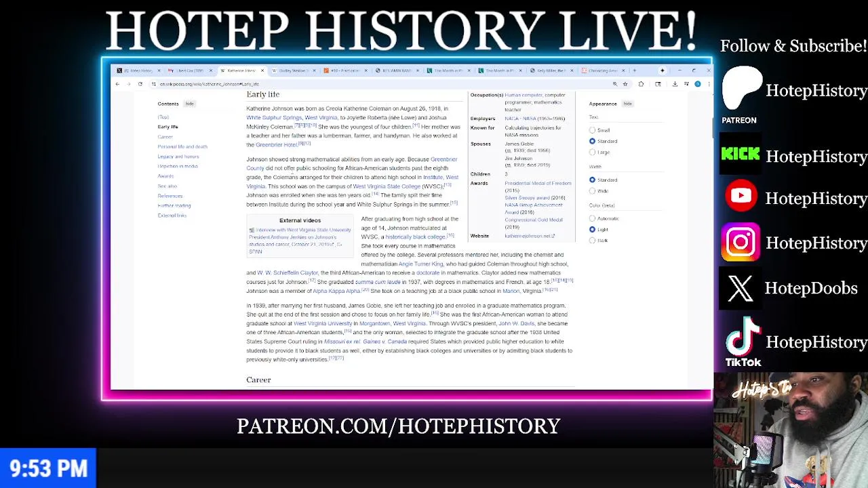Switch to the Dudley Weldon Wikipedia tab
This screenshot has height=488, width=868.
pyautogui.click(x=294, y=70)
